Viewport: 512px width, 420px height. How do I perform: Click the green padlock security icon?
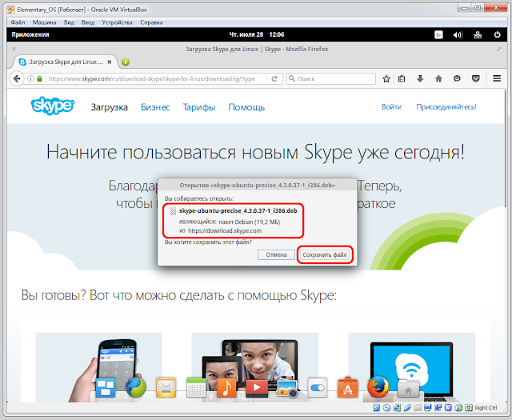tap(39, 78)
